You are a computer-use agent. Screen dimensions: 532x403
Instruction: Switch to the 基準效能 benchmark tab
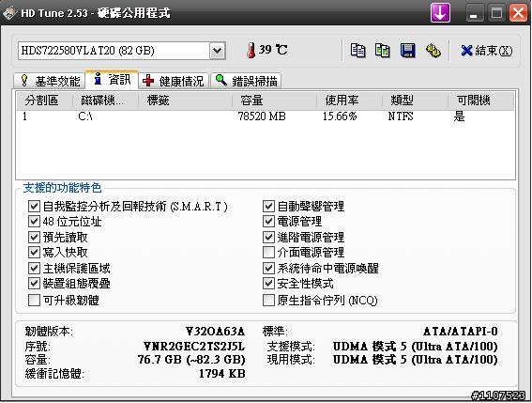[x=50, y=81]
